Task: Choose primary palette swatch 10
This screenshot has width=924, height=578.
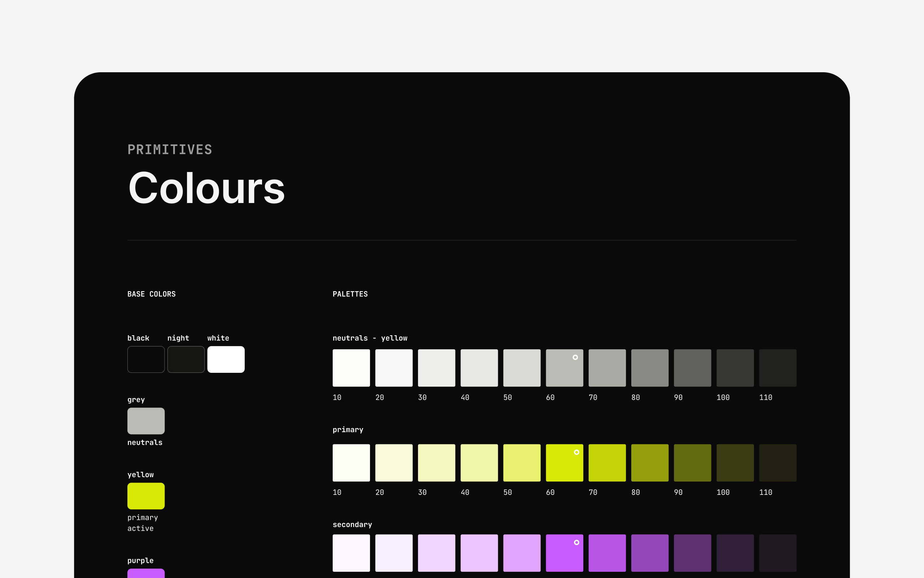Action: pos(351,462)
